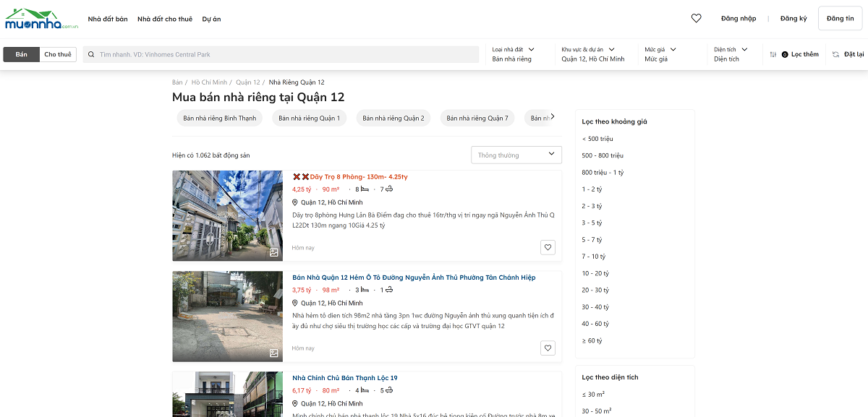Go to Quận 12 breadcrumb
This screenshot has width=868, height=417.
point(248,82)
